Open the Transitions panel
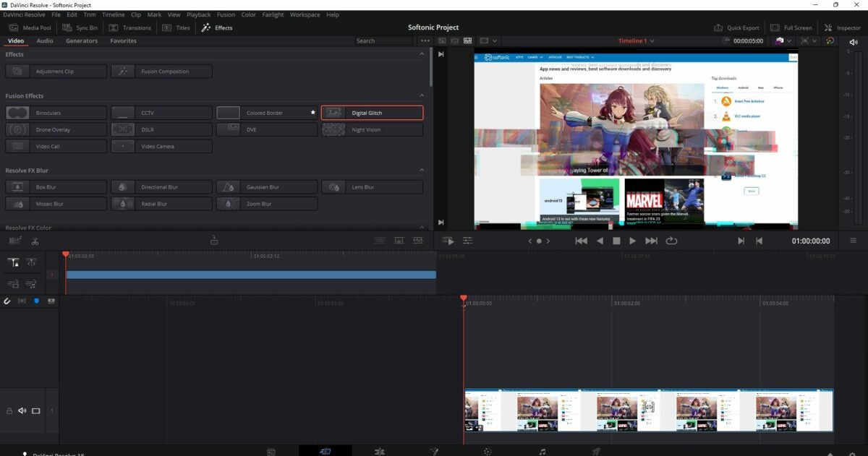This screenshot has height=456, width=868. click(129, 27)
